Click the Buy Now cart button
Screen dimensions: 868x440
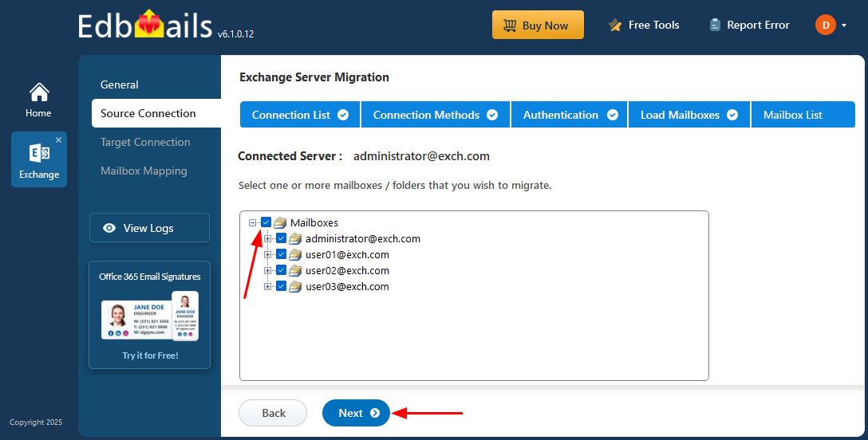pyautogui.click(x=538, y=25)
